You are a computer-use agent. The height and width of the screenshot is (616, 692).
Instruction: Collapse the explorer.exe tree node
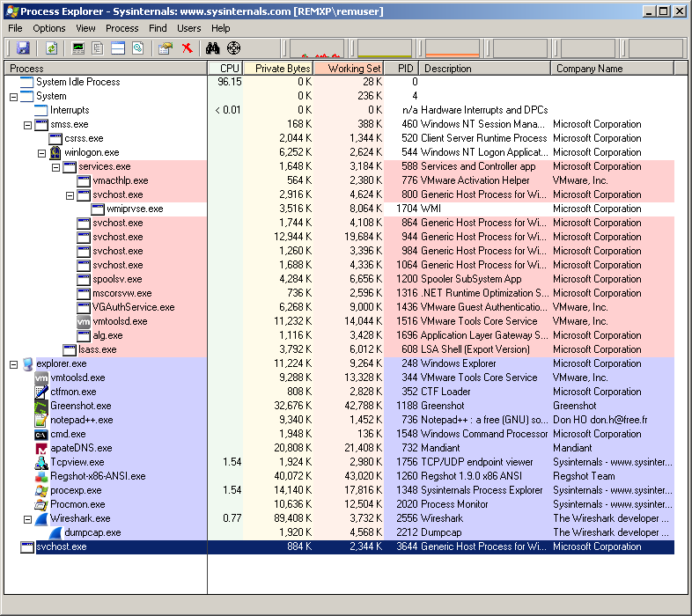14,364
